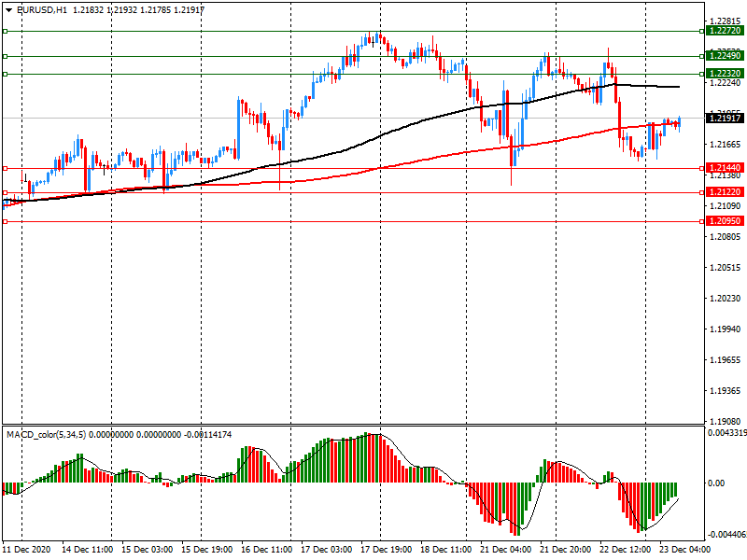
Task: Click the red 1.20950 price label
Action: (x=725, y=221)
